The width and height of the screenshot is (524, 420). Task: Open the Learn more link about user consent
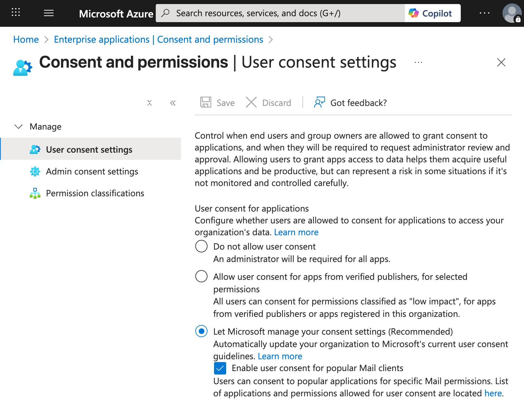296,232
